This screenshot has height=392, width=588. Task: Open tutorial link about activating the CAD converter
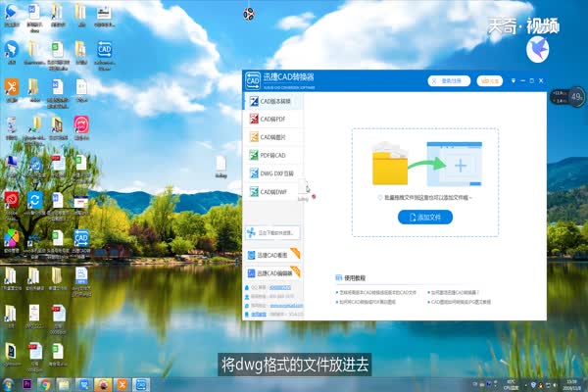(455, 292)
